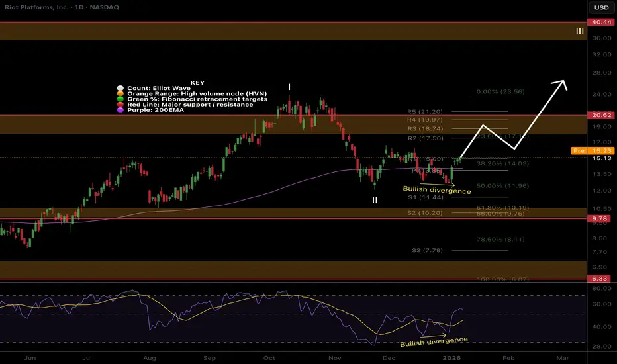The image size is (617, 364).
Task: Click the 28.00 RSI scale value
Action: (602, 347)
